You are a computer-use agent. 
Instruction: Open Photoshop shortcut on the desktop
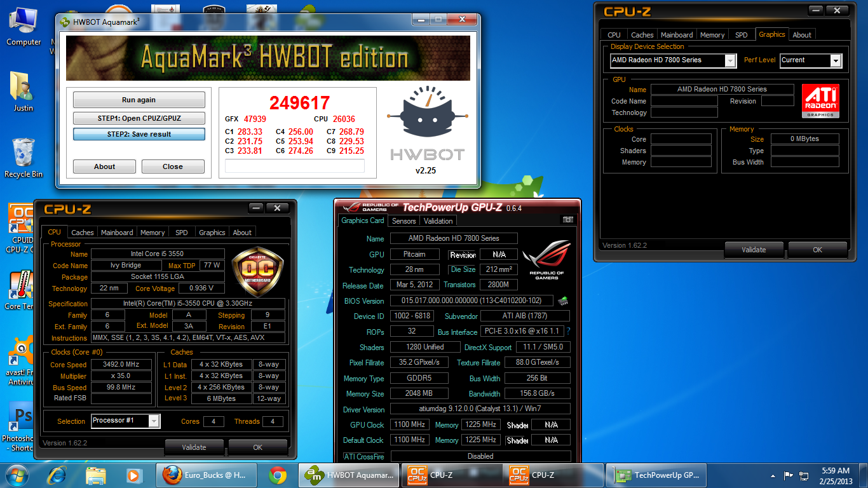(x=21, y=426)
